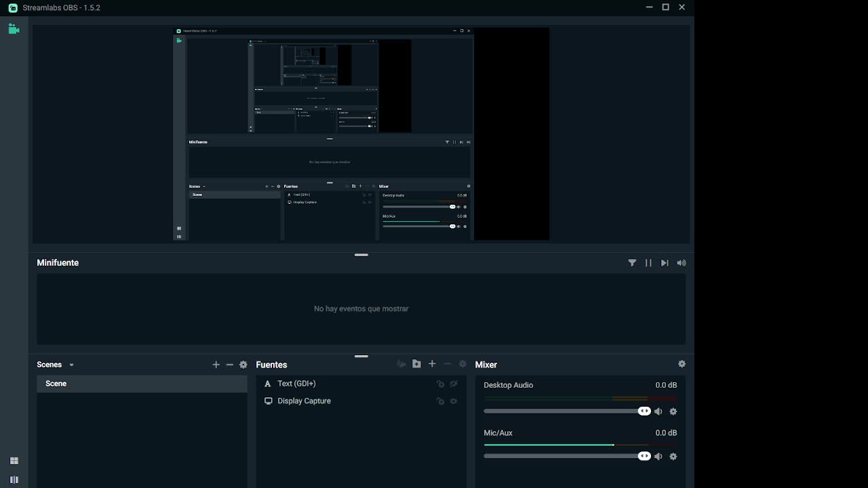Remove the selected scene with minus icon
This screenshot has width=868, height=488.
pos(230,365)
